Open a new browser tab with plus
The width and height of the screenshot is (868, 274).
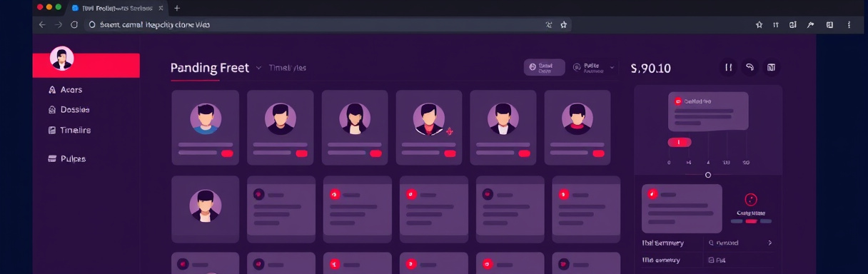point(177,8)
